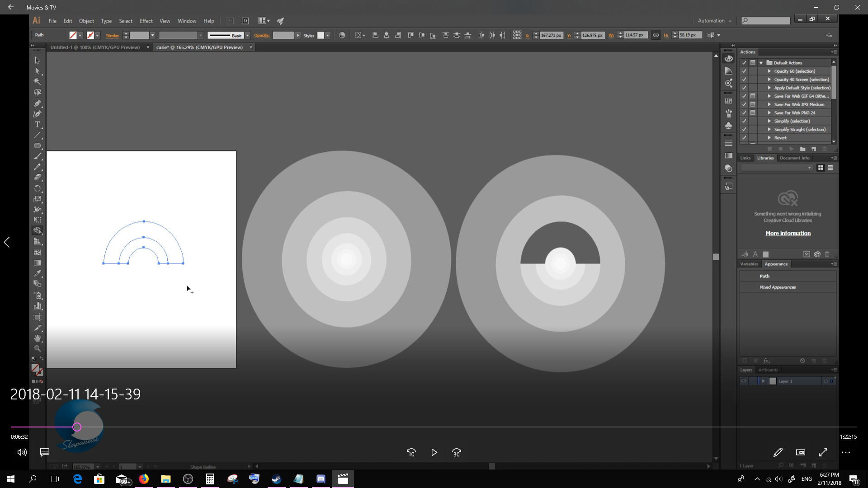Switch to the Document Info tab

pos(794,158)
